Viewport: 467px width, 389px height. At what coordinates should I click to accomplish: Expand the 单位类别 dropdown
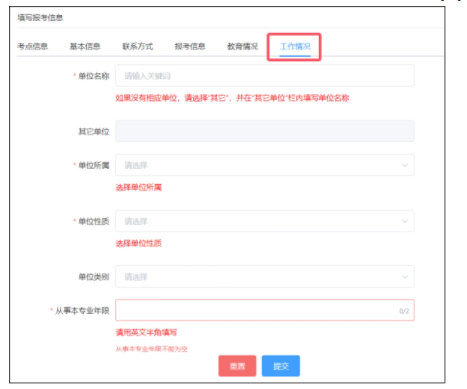[265, 277]
